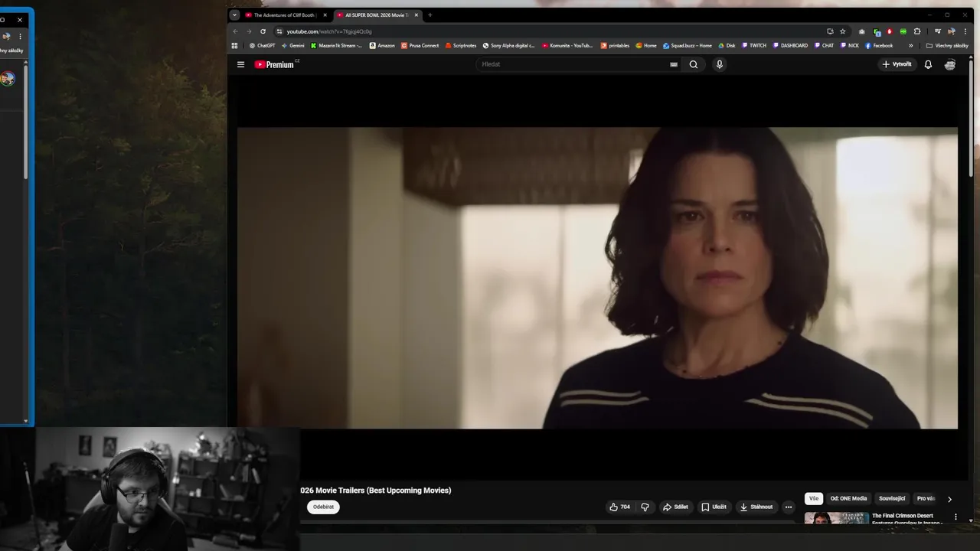Viewport: 980px width, 551px height.
Task: Select the Vše filter chip
Action: coord(814,498)
